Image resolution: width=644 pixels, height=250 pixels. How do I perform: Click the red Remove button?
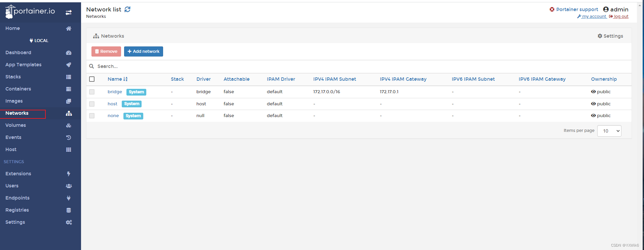point(106,51)
